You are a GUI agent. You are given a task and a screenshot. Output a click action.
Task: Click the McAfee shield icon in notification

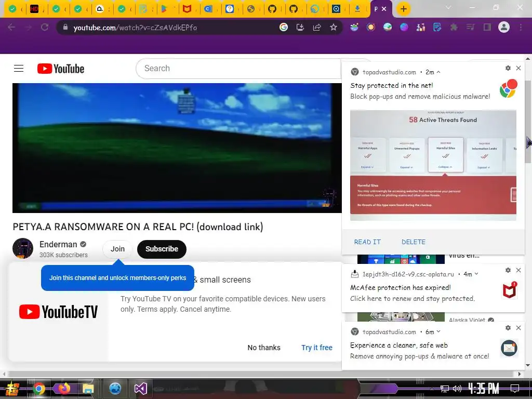point(509,291)
